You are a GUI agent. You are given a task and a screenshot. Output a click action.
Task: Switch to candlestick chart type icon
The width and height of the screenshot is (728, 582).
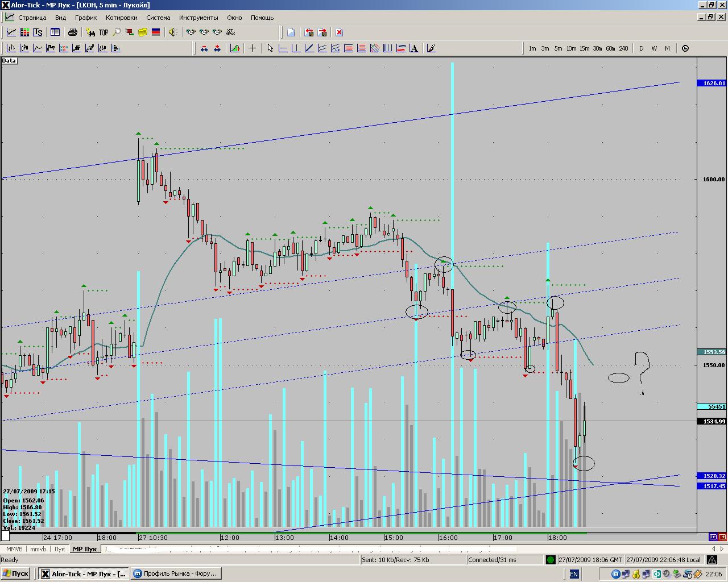click(x=24, y=48)
